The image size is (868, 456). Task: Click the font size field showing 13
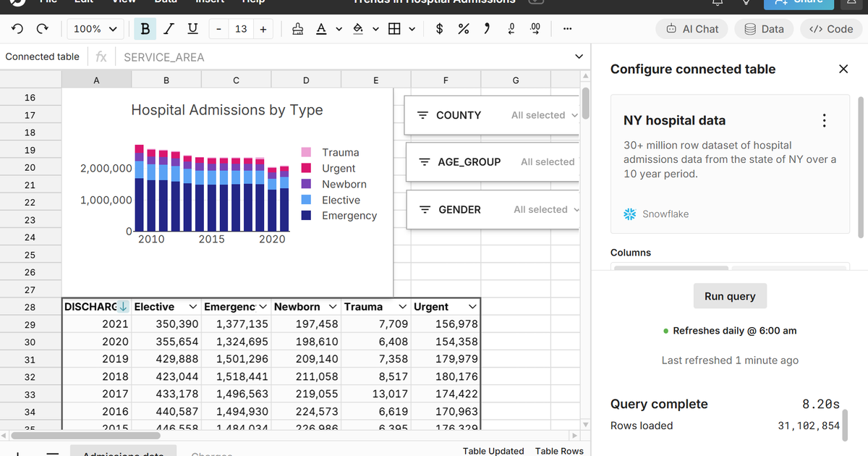pos(241,29)
